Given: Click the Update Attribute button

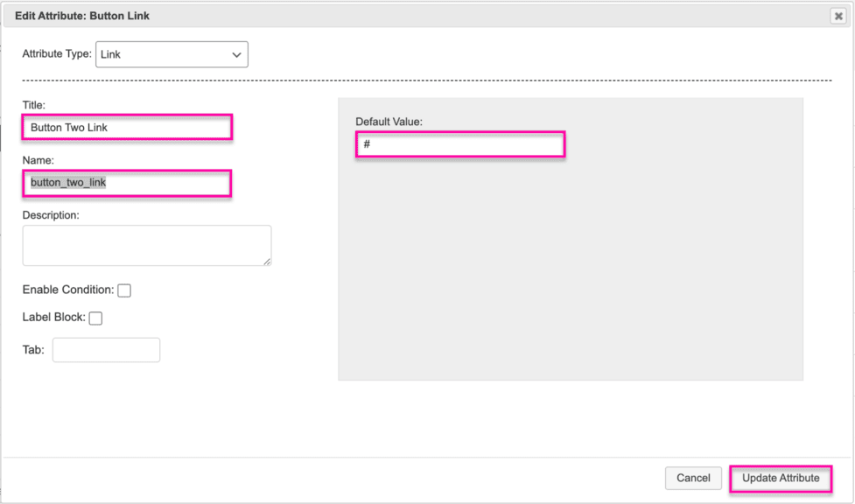Looking at the screenshot, I should point(781,479).
